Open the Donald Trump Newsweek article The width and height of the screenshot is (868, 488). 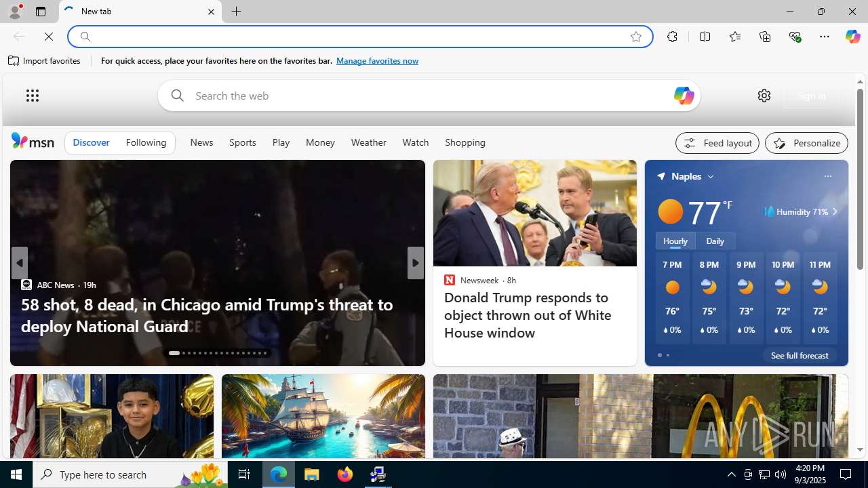[528, 315]
